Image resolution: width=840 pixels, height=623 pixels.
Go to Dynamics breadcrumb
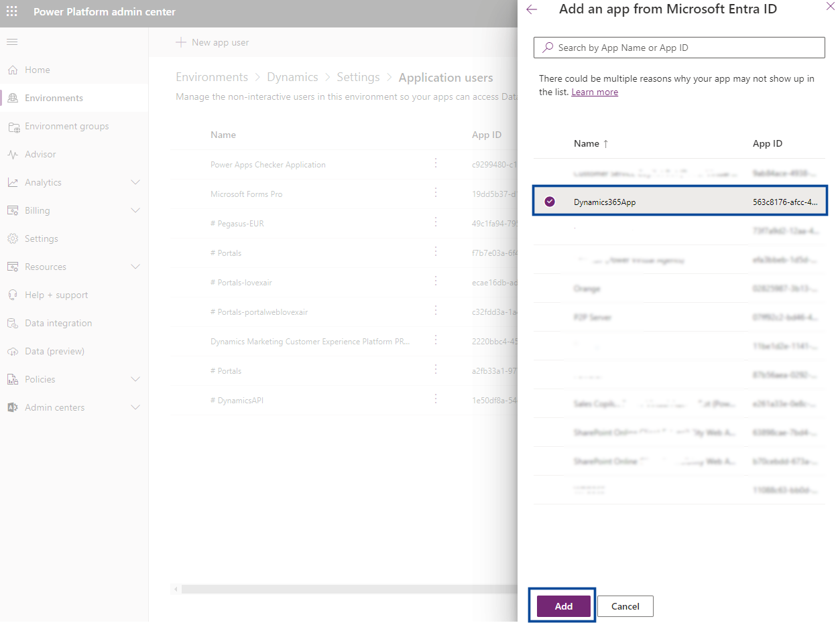pos(292,78)
